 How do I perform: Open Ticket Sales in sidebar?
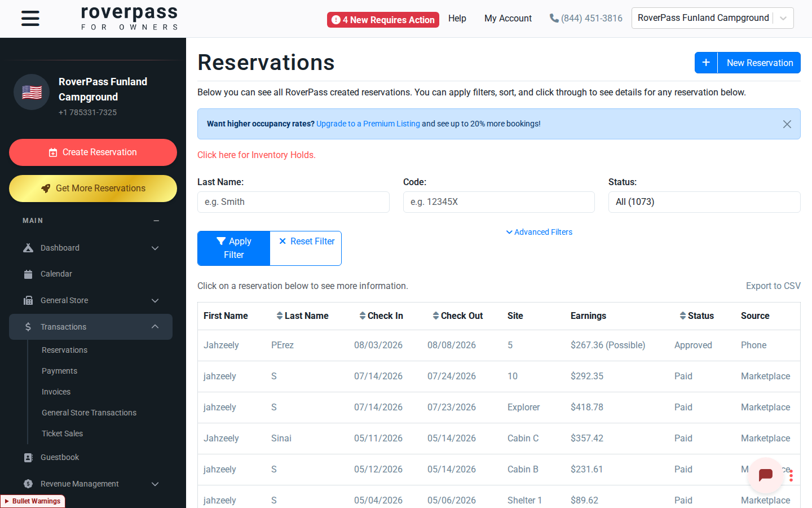(x=62, y=433)
